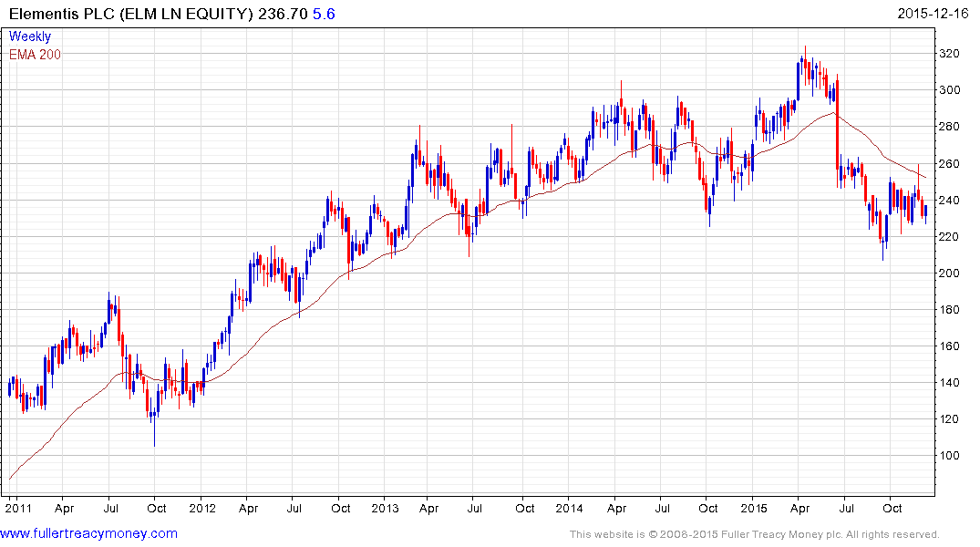Viewport: 980px width, 547px height.
Task: Click the 2013 year axis label
Action: point(385,508)
